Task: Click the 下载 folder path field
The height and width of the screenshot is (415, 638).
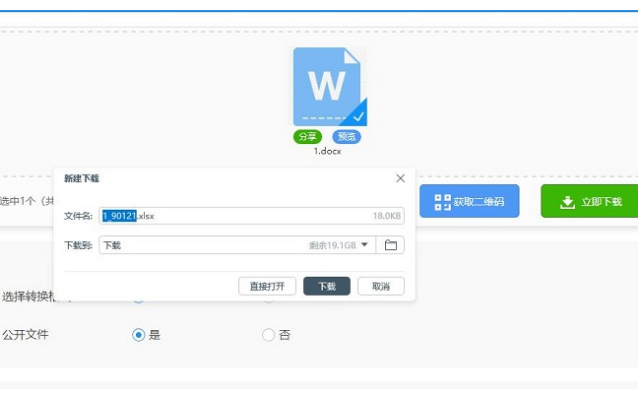Action: 237,245
